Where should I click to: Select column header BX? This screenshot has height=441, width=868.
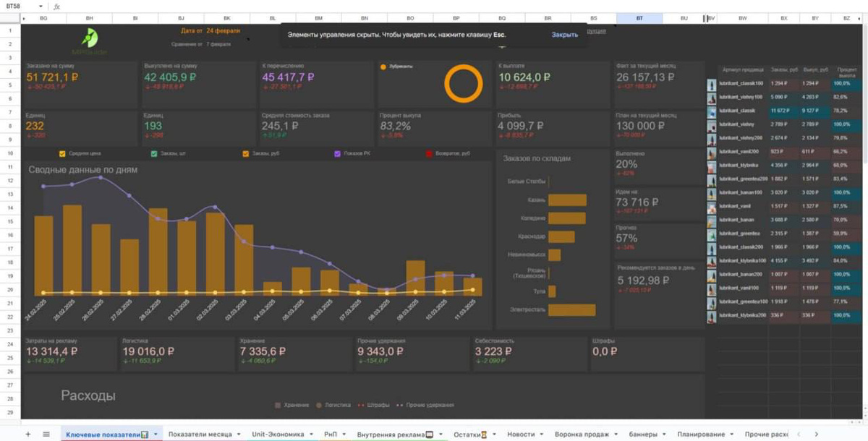click(x=783, y=17)
